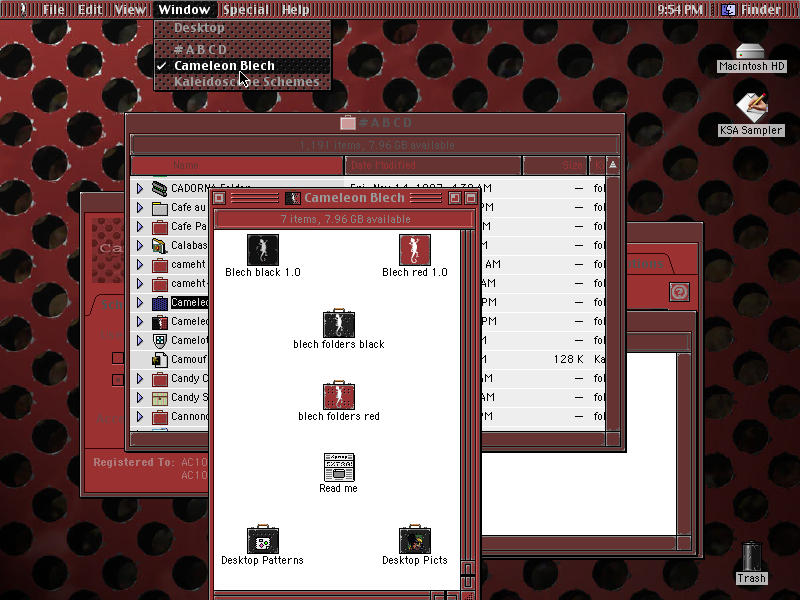The width and height of the screenshot is (800, 600).
Task: Expand the CADORNA Folder disclosure triangle
Action: coord(140,188)
